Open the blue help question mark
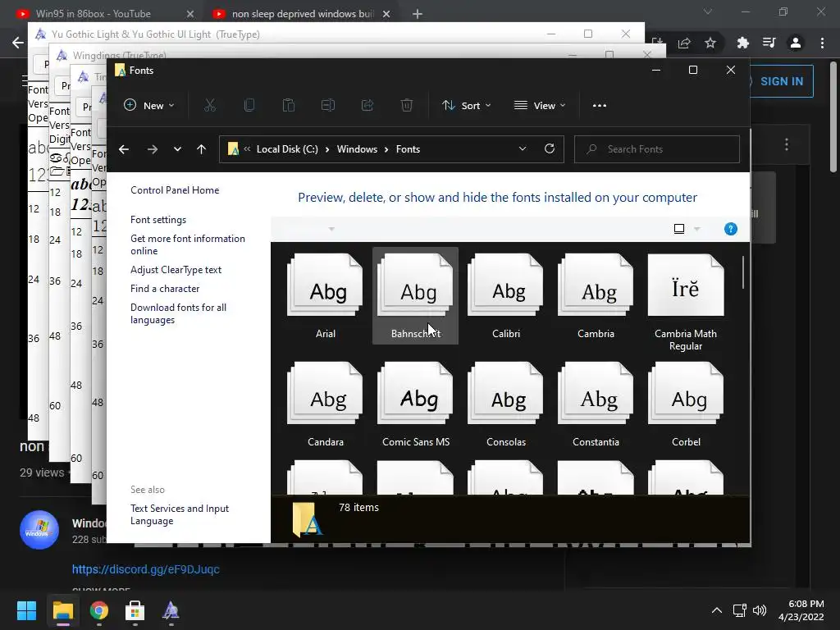Viewport: 840px width, 630px height. pyautogui.click(x=731, y=230)
